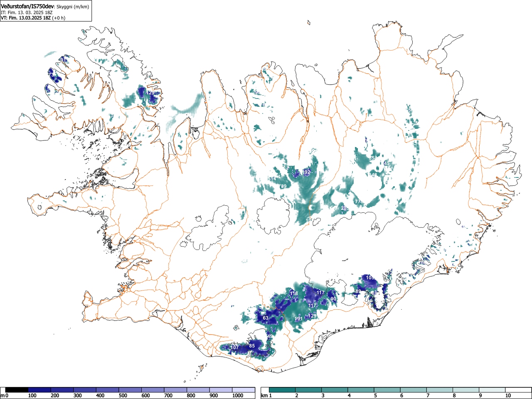Pick the pale lavender swatch right of 1000
Viewport: 532px width, 399px height.
[x=244, y=390]
